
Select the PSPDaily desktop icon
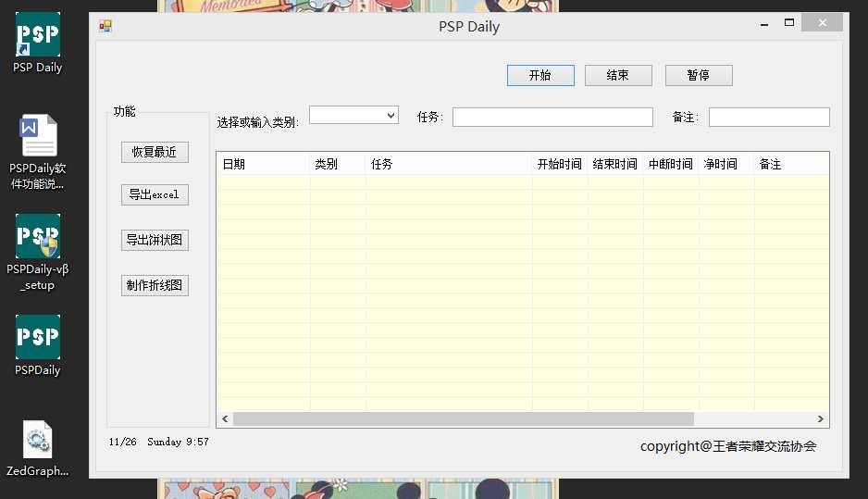pyautogui.click(x=38, y=345)
